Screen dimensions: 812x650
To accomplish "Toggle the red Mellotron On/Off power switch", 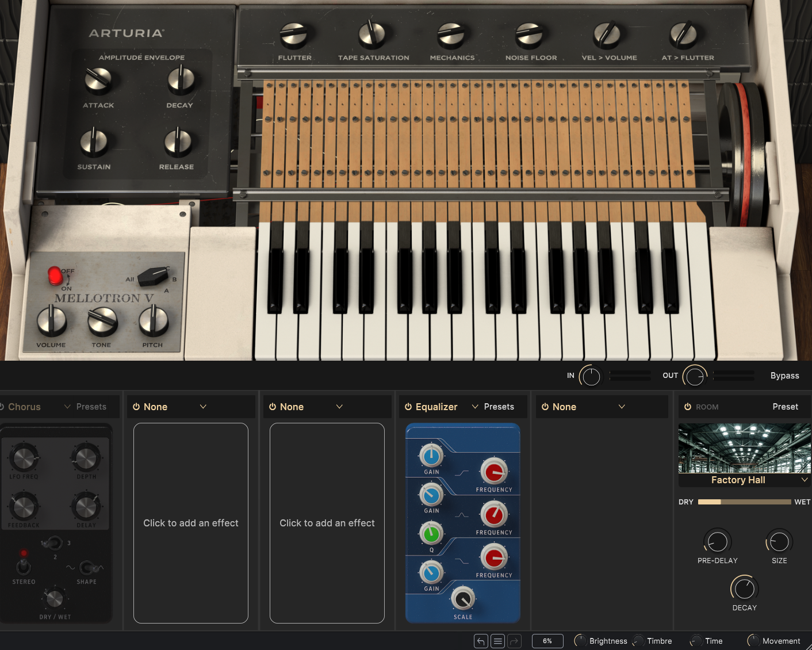I will click(55, 276).
